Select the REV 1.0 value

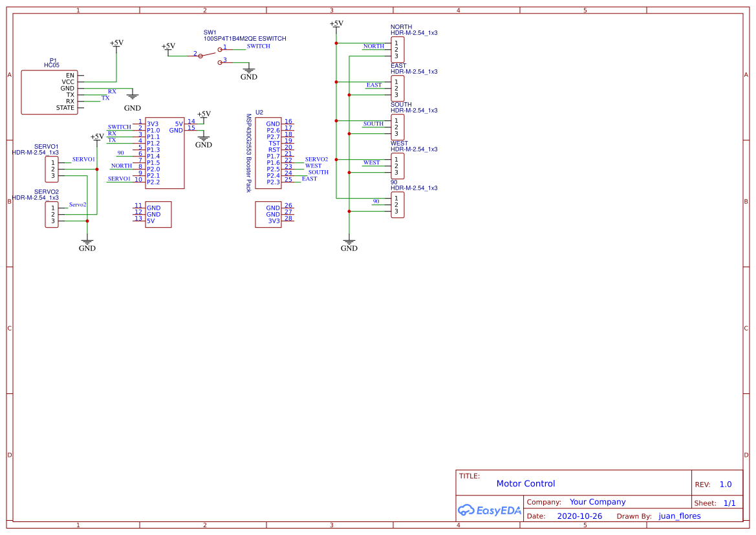(725, 484)
